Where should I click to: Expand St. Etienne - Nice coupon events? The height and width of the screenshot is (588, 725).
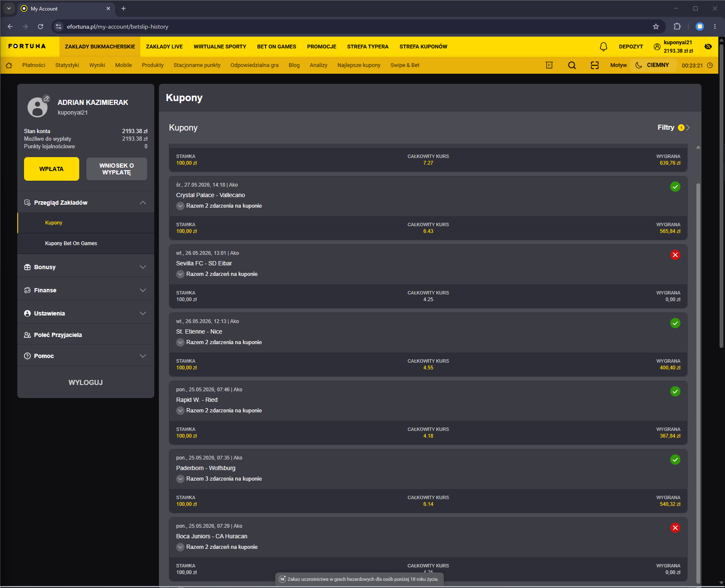point(180,342)
